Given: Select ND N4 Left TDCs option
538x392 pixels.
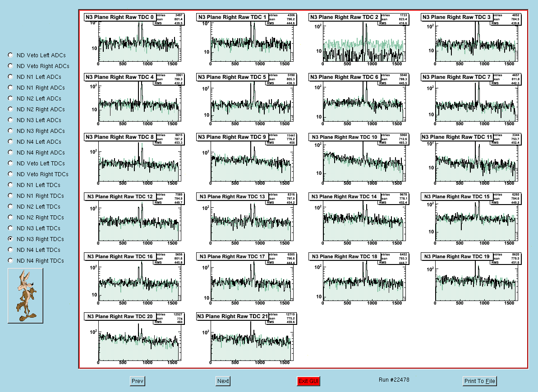Looking at the screenshot, I should pos(10,250).
